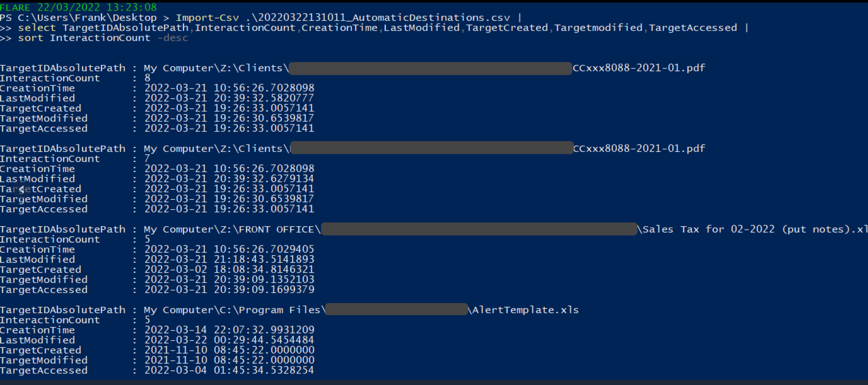Viewport: 868px width, 385px height.
Task: Click the AlertTemplate.xls filename
Action: click(525, 310)
